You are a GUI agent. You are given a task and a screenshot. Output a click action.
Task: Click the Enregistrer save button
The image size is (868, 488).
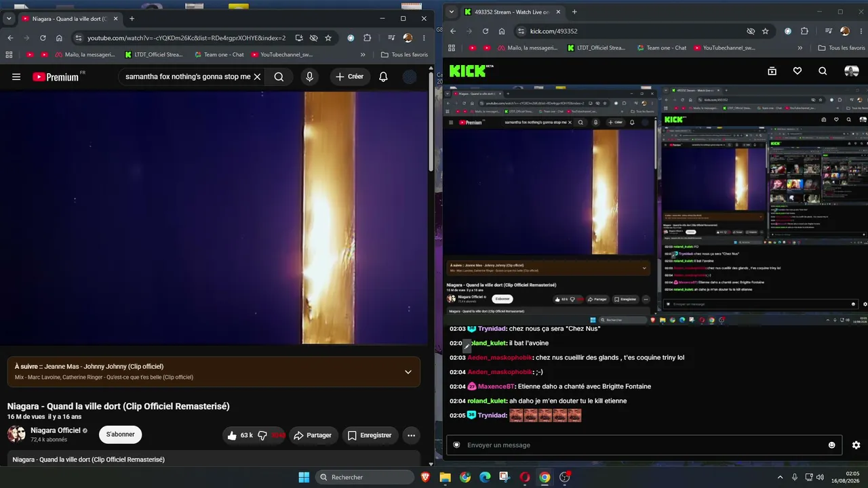(x=370, y=435)
